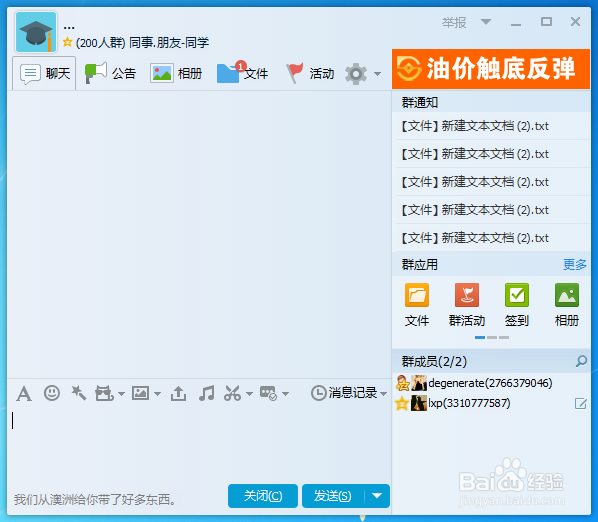The image size is (598, 522).
Task: Open the title bar dropdown menu arrow
Action: point(485,22)
